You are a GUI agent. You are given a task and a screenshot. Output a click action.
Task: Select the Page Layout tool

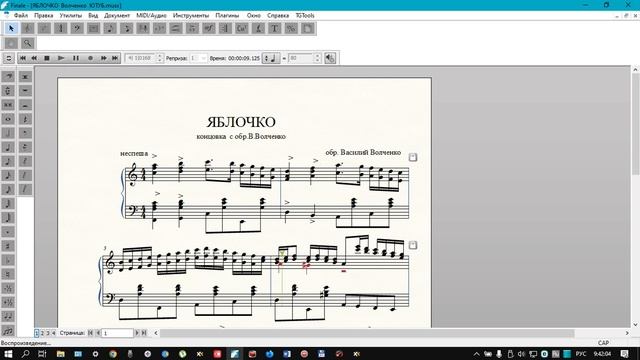[307, 28]
